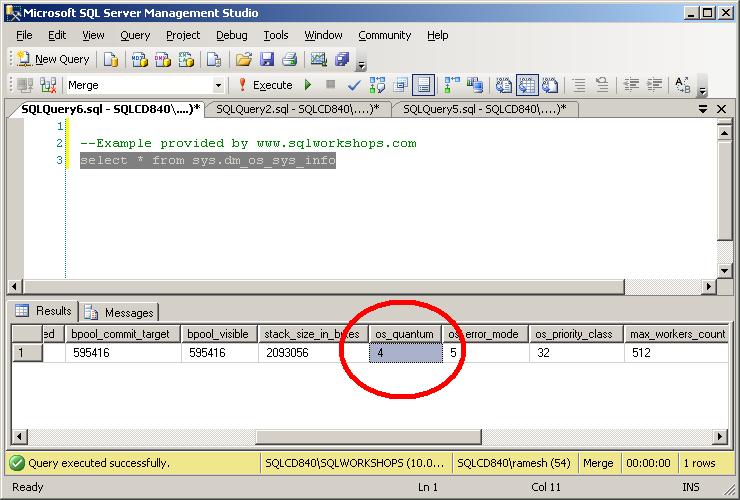Toggle Include Actual Execution Plan
Screen dimensions: 740x500
pos(452,85)
